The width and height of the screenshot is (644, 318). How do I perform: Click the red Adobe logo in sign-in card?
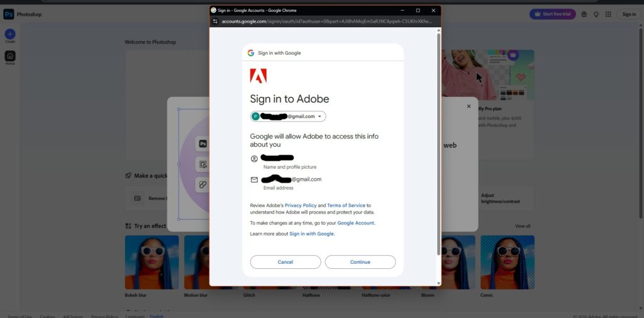coord(258,76)
